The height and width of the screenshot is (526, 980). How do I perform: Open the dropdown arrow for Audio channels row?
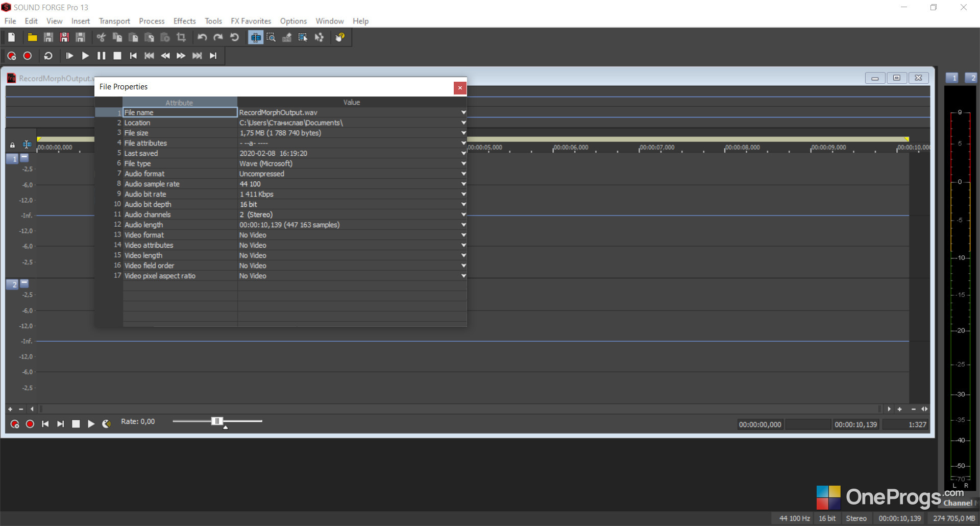click(463, 214)
